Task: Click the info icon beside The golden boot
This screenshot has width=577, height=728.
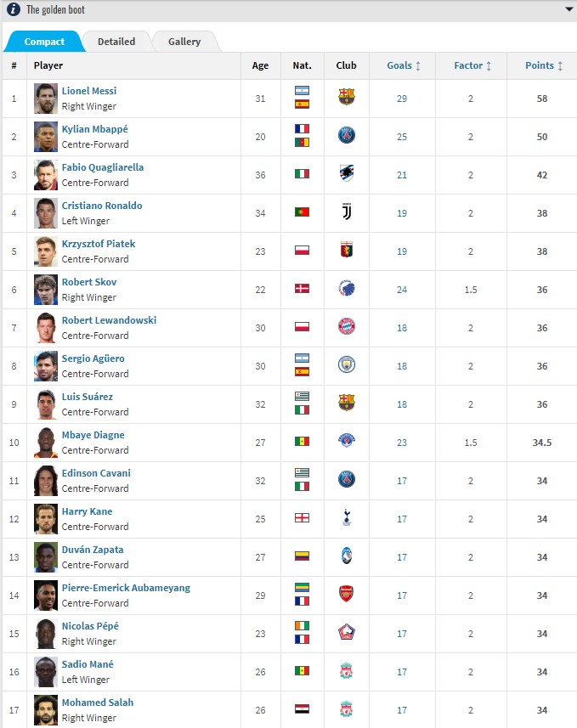Action: coord(14,10)
